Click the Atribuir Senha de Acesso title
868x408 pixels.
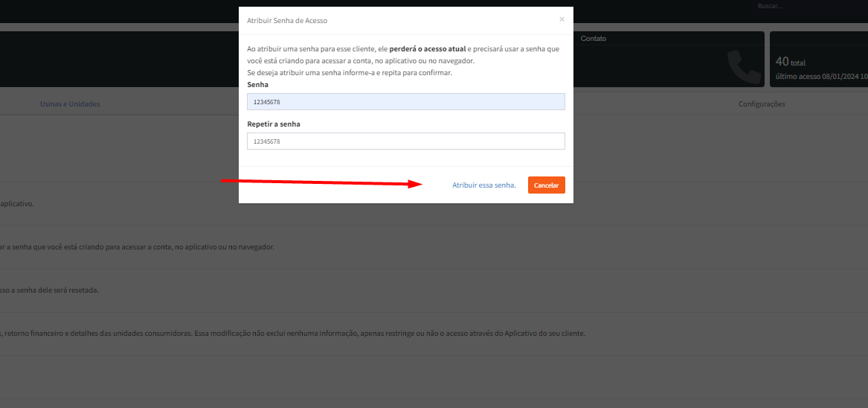point(287,21)
